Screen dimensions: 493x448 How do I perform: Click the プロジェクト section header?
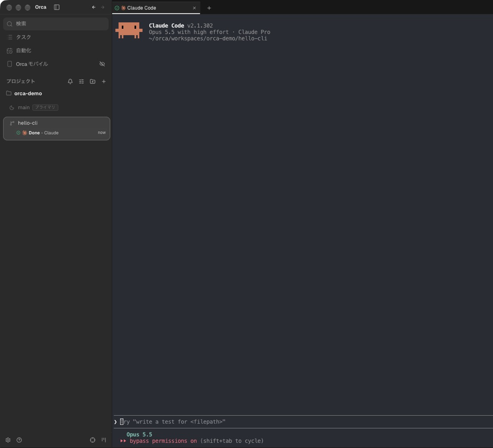21,82
